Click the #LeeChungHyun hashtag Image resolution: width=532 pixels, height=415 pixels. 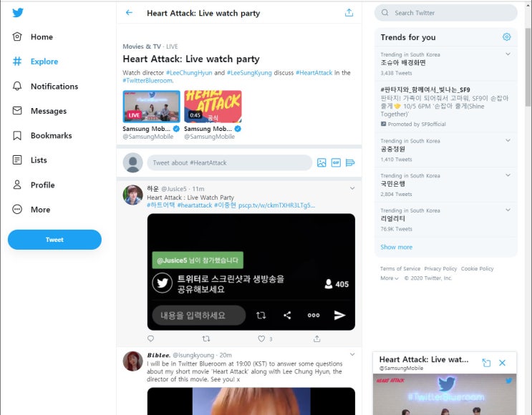(189, 72)
